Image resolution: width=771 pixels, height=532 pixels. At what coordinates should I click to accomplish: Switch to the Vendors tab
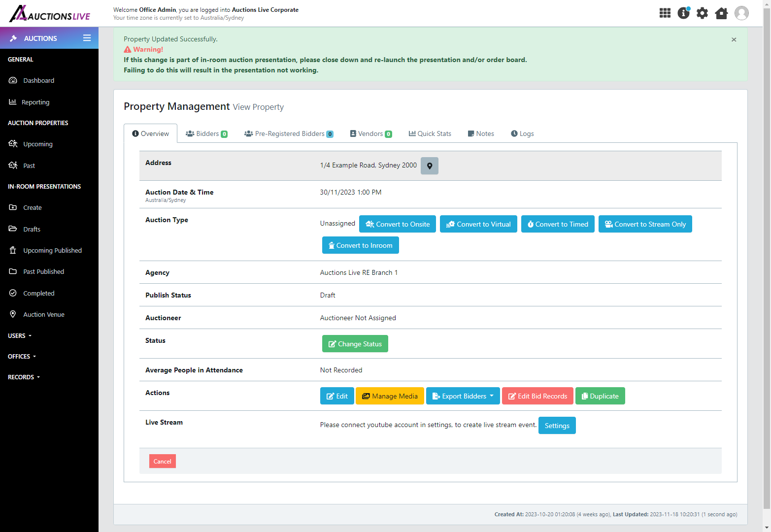371,133
